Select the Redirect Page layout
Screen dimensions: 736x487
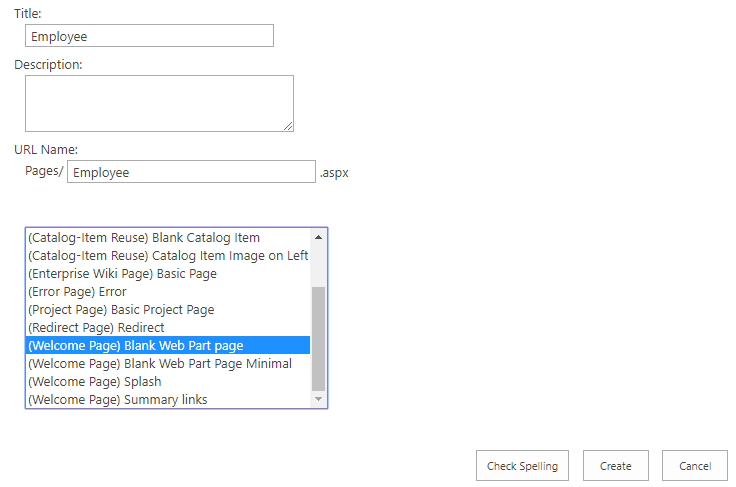(96, 328)
